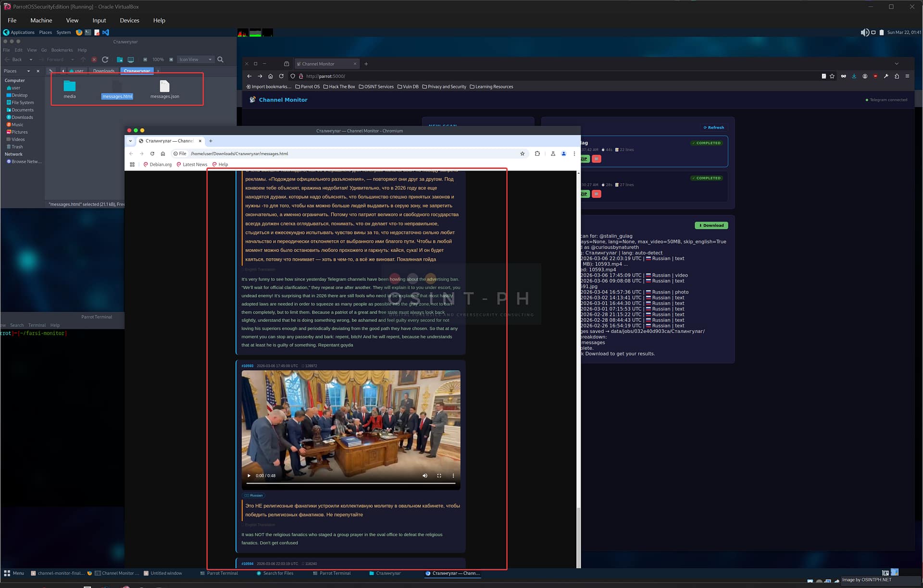Seek on the video progress bar

(x=350, y=483)
